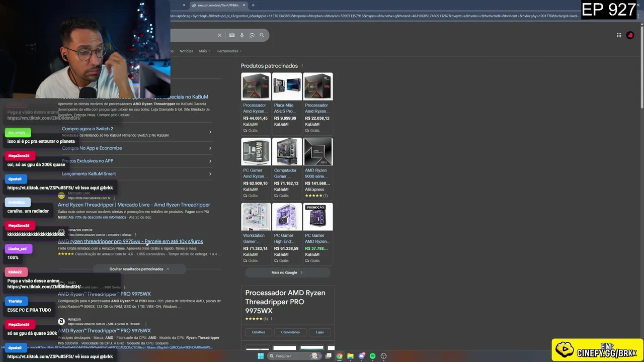Image resolution: width=644 pixels, height=362 pixels.
Task: Open PC Gamer High End R$ 61.238,59
Action: point(287,233)
